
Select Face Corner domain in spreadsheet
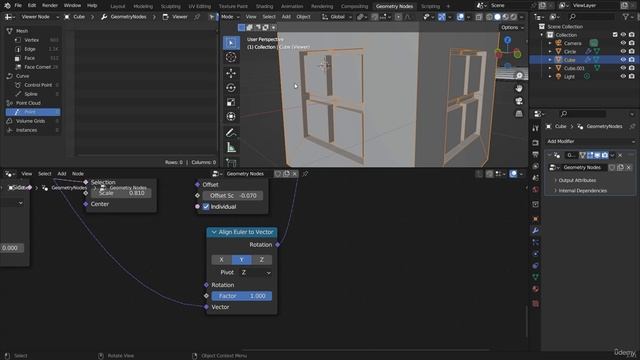pyautogui.click(x=36, y=67)
